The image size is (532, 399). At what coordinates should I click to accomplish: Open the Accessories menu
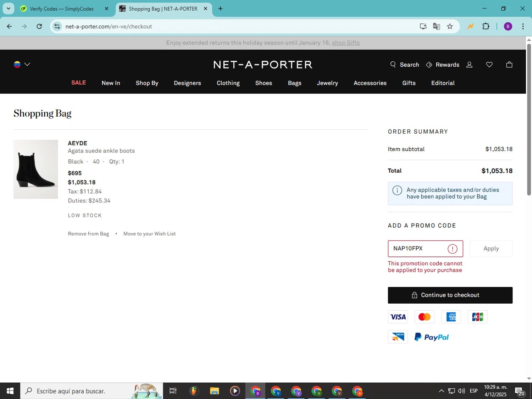point(370,83)
